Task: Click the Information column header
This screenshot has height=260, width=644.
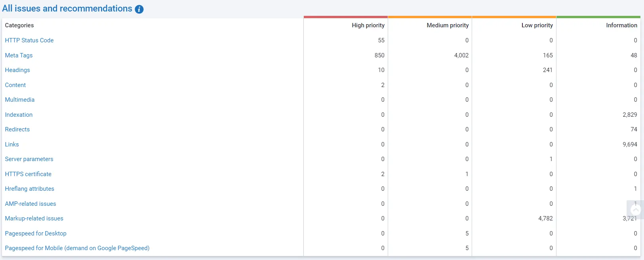Action: tap(621, 25)
